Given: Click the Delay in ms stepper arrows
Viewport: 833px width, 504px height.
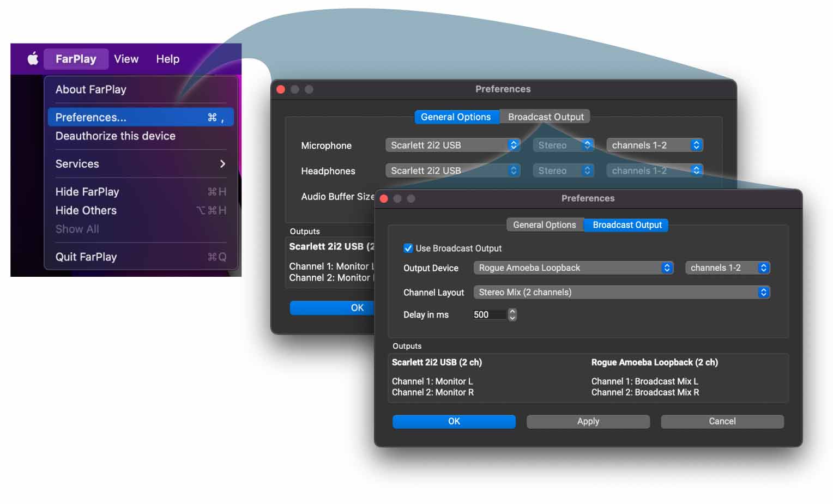Looking at the screenshot, I should 512,315.
